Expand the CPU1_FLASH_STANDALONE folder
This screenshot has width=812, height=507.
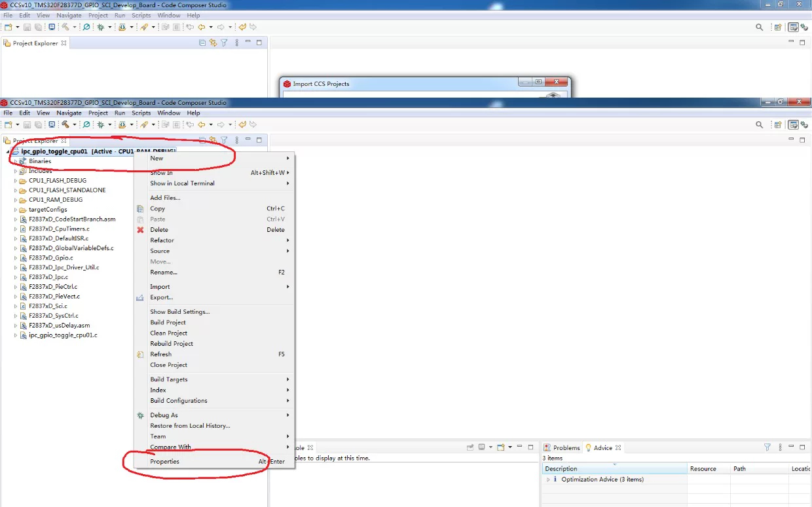tap(16, 191)
